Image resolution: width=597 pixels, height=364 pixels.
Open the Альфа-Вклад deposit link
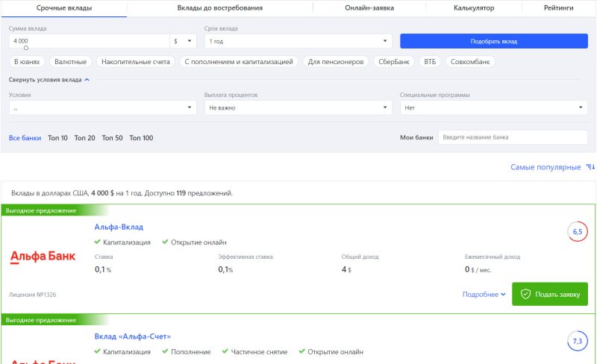119,227
